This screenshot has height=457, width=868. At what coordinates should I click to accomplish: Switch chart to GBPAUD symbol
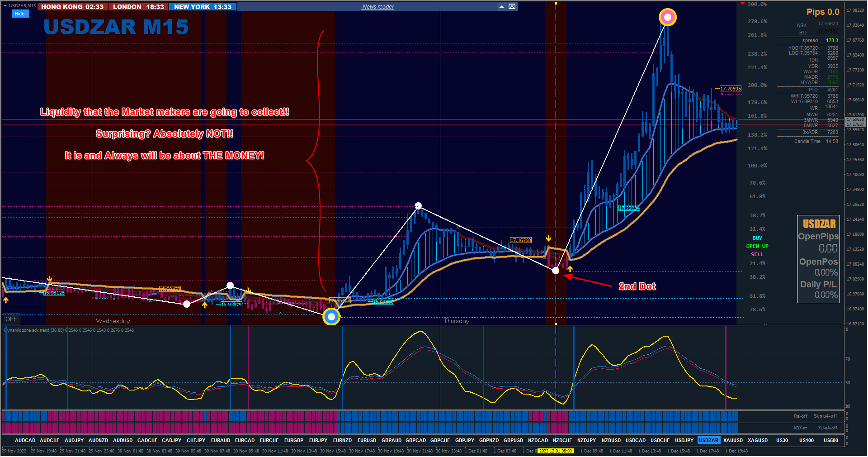[392, 440]
